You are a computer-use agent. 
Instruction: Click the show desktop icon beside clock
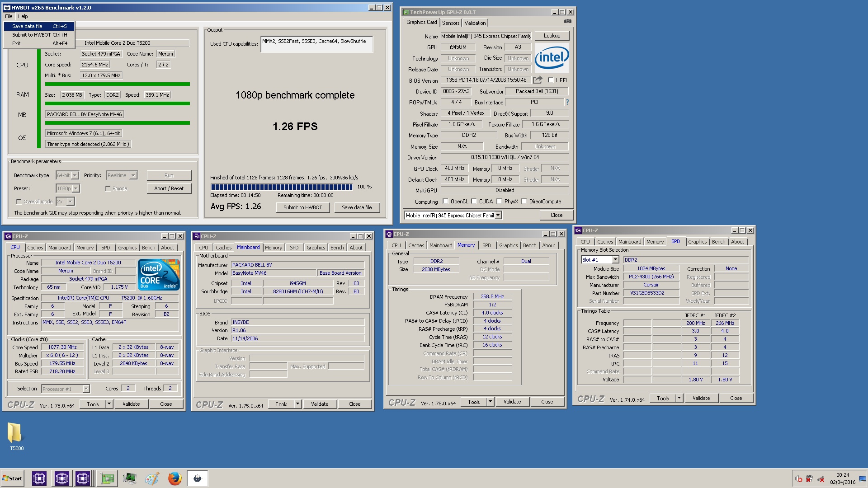pos(863,479)
